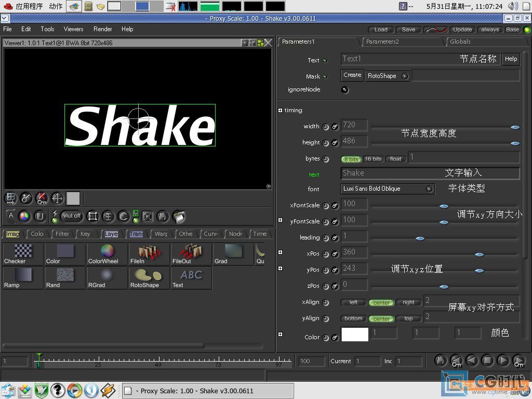Select 16 bits for bytes
Screen dimensions: 532x399
coord(373,159)
